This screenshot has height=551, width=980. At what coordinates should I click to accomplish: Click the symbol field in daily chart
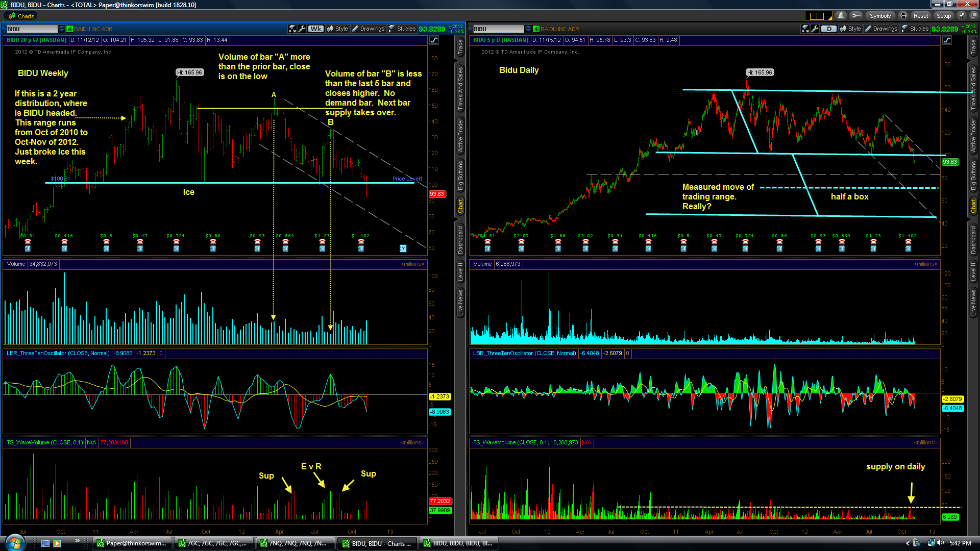[x=498, y=29]
